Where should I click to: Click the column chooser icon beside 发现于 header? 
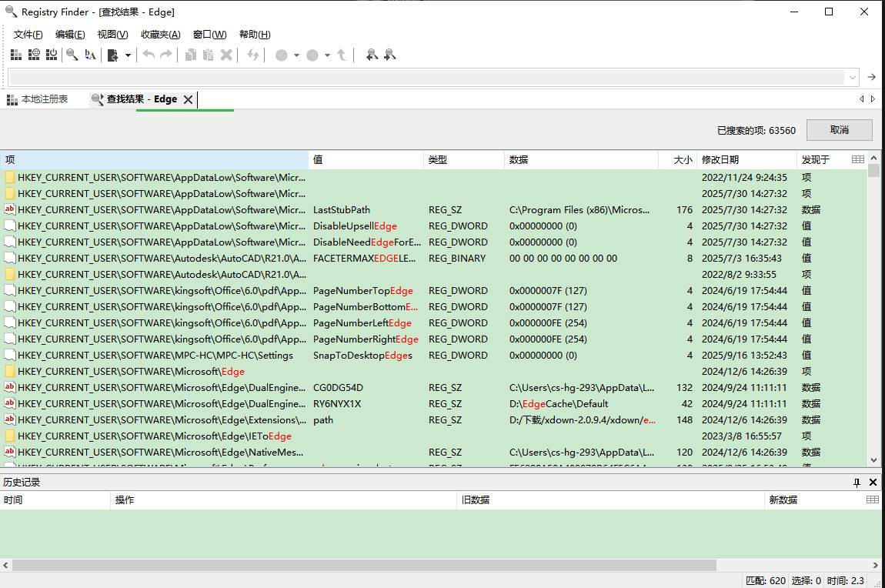click(860, 159)
